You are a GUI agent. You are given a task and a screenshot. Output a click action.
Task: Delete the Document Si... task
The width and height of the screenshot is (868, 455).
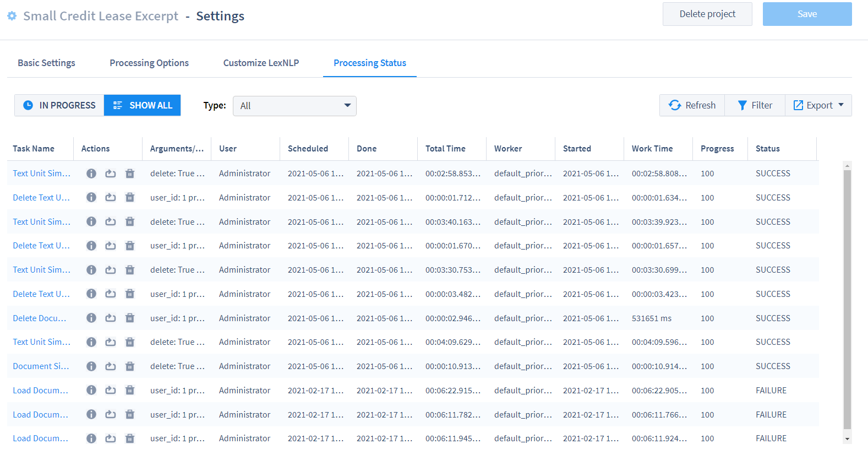click(x=130, y=366)
